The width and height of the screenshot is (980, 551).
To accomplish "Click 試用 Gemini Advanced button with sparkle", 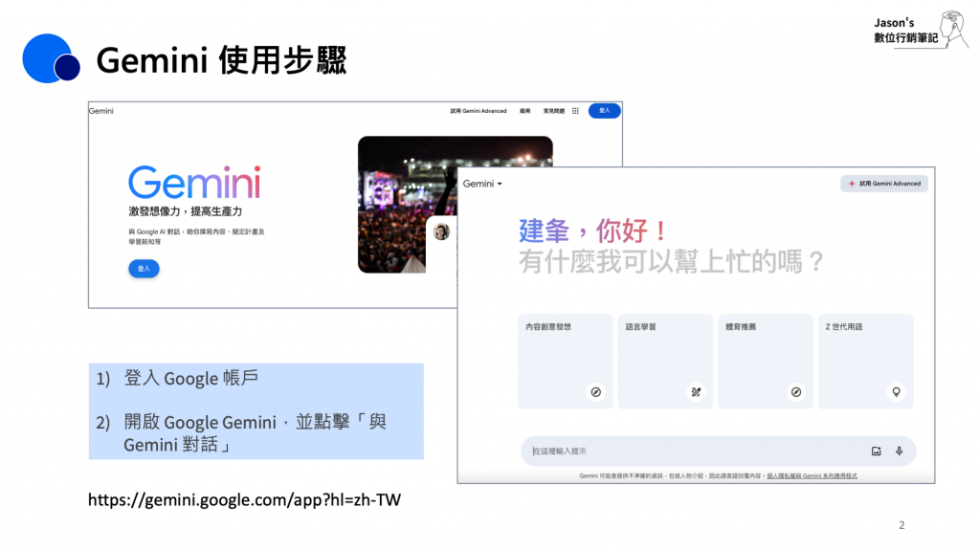I will point(883,184).
